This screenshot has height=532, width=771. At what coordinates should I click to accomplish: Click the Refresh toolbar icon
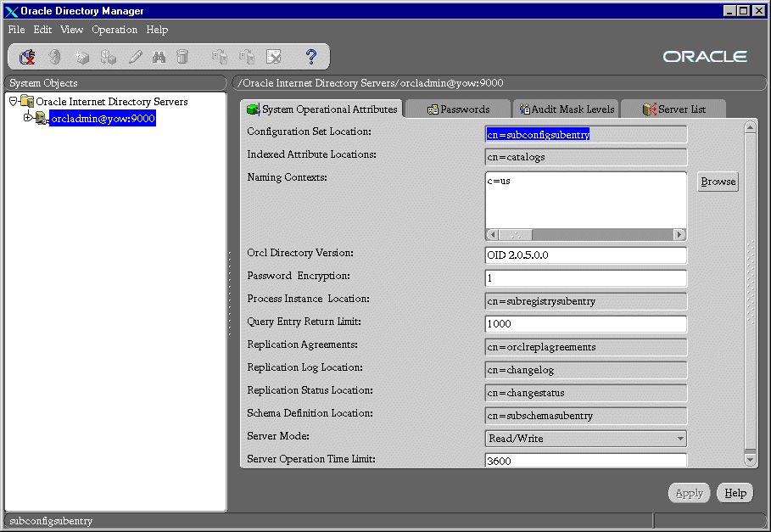point(54,57)
